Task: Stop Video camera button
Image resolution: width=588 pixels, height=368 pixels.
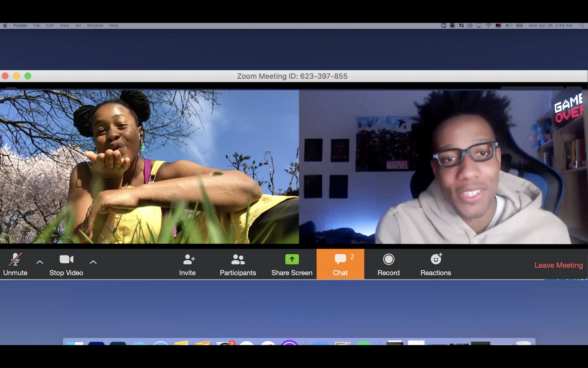Action: tap(66, 264)
